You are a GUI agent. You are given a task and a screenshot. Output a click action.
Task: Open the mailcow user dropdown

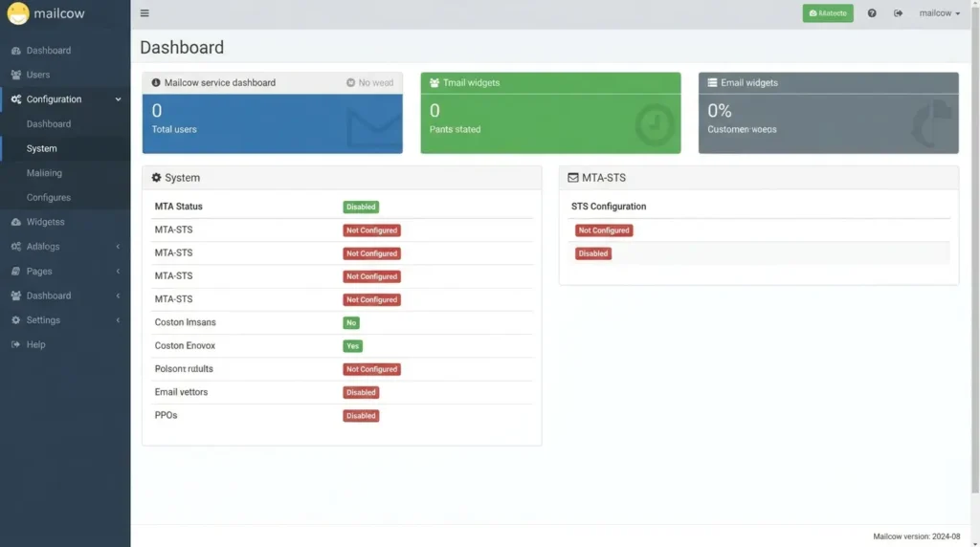[x=940, y=13]
